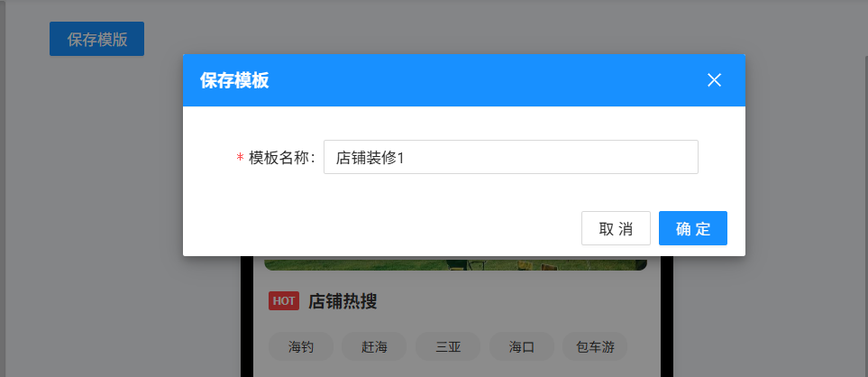Click the 保存模板 dialog title
The height and width of the screenshot is (377, 868).
[234, 81]
